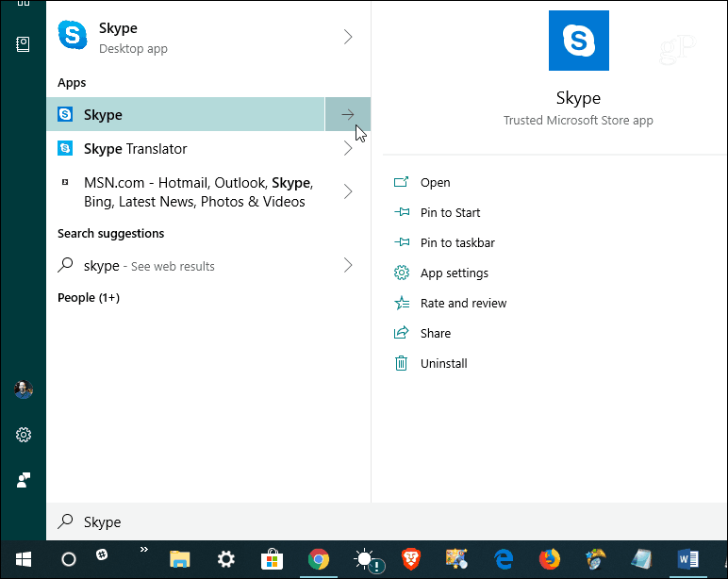
Task: Click the Apps section heading
Action: [x=72, y=83]
